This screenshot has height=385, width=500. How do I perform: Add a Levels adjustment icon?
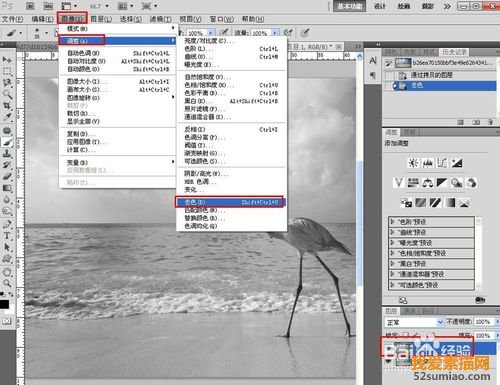click(428, 163)
